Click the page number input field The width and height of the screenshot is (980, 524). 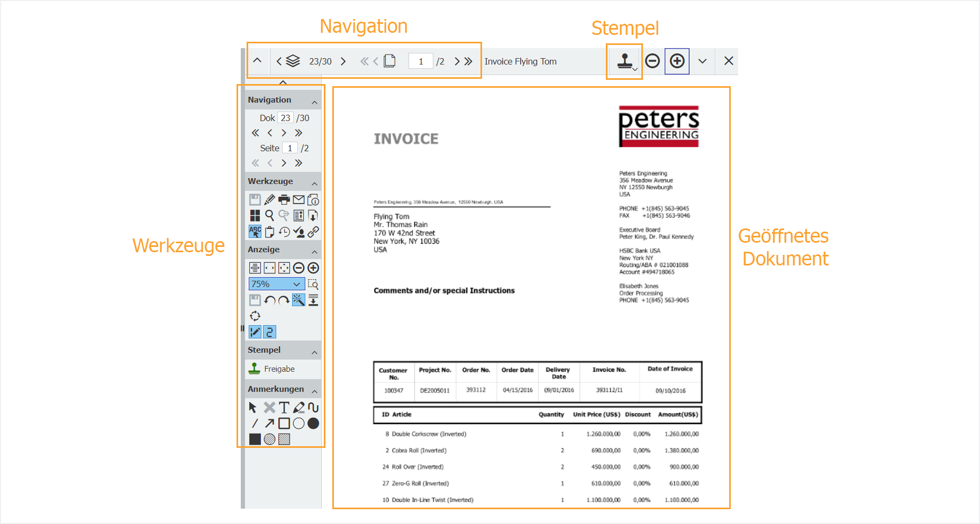click(x=421, y=61)
